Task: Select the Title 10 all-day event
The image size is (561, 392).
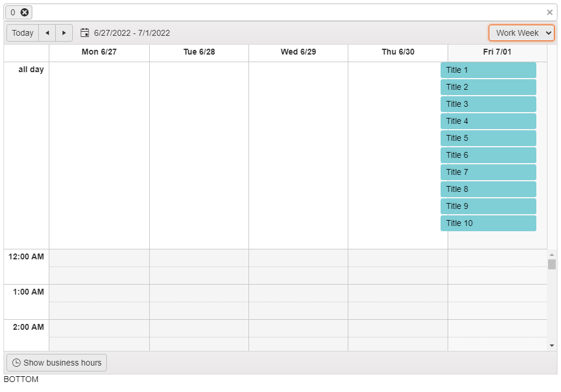Action: (488, 224)
